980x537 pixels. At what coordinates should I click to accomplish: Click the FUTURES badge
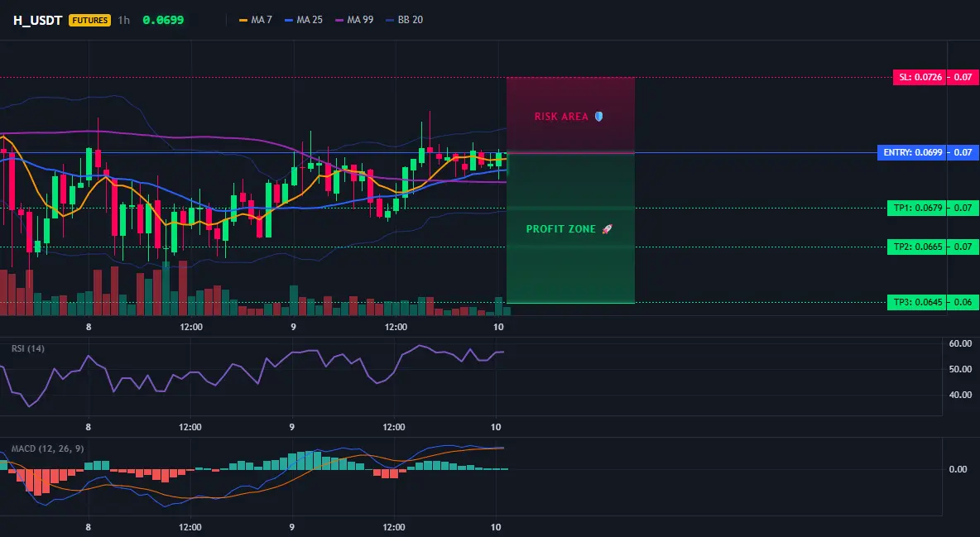click(90, 20)
